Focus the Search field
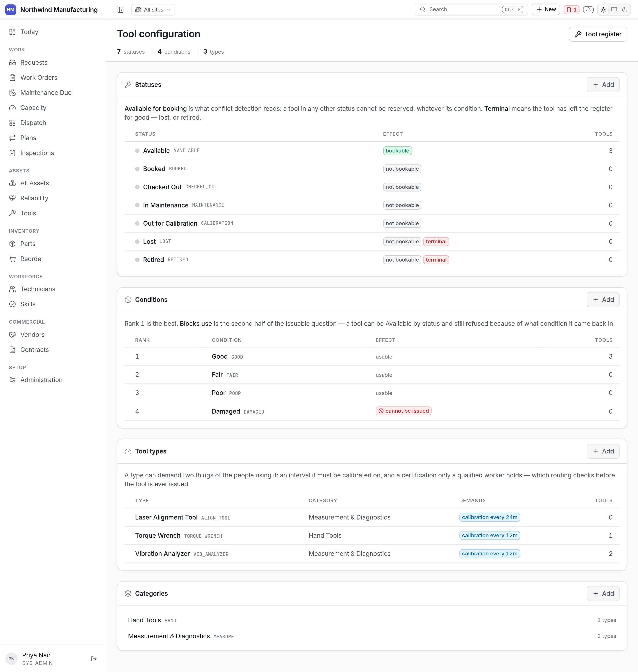Image resolution: width=638 pixels, height=672 pixels. tap(471, 10)
